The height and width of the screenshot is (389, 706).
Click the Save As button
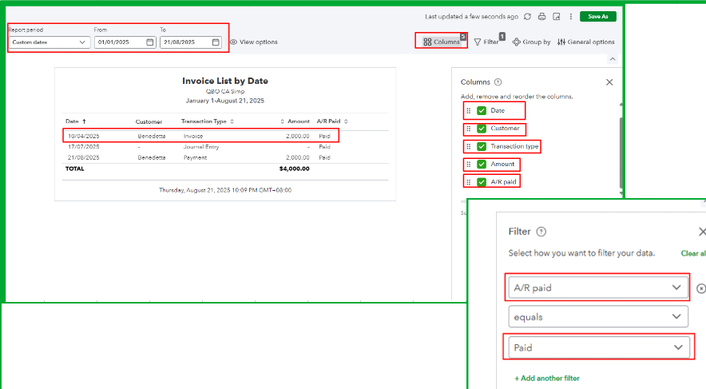(x=598, y=17)
